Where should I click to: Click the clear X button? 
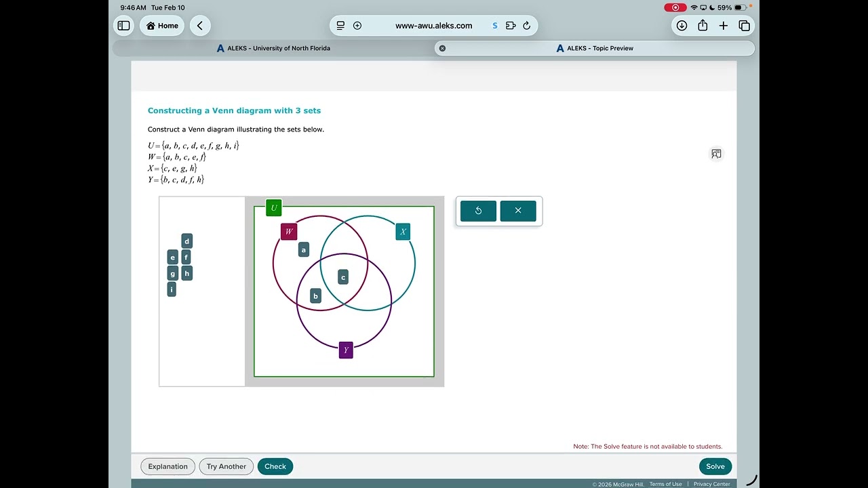tap(518, 211)
